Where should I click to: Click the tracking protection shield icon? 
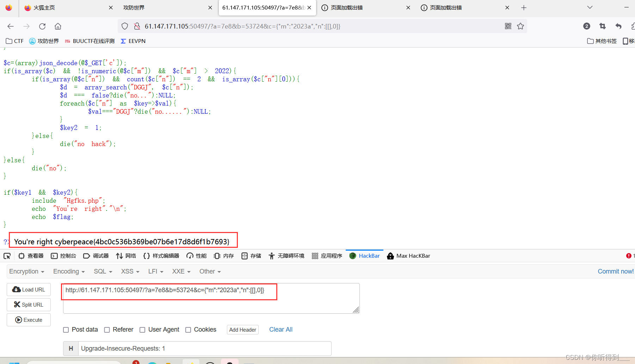click(x=125, y=26)
